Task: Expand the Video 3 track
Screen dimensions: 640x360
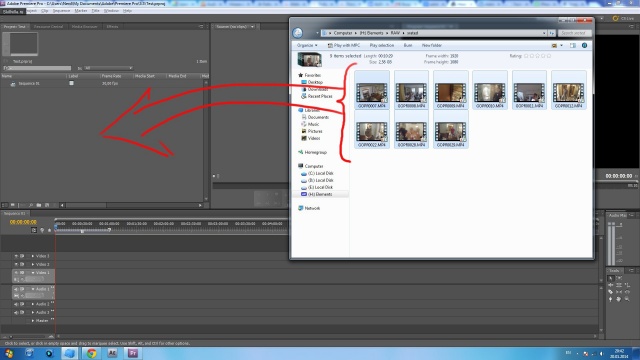Action: pos(33,256)
